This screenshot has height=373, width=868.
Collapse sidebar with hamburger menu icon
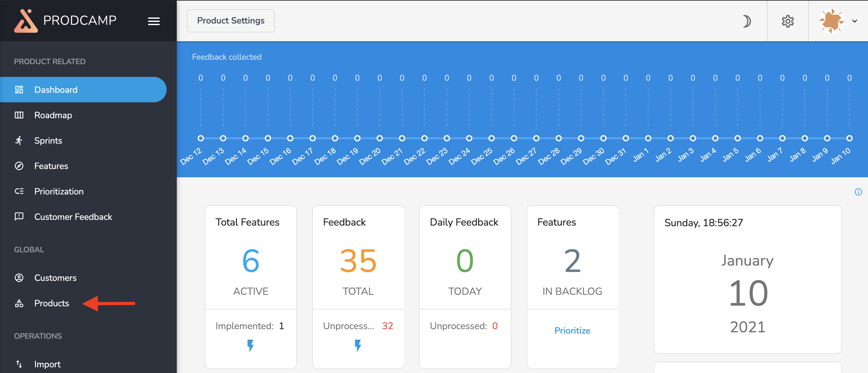coord(154,22)
